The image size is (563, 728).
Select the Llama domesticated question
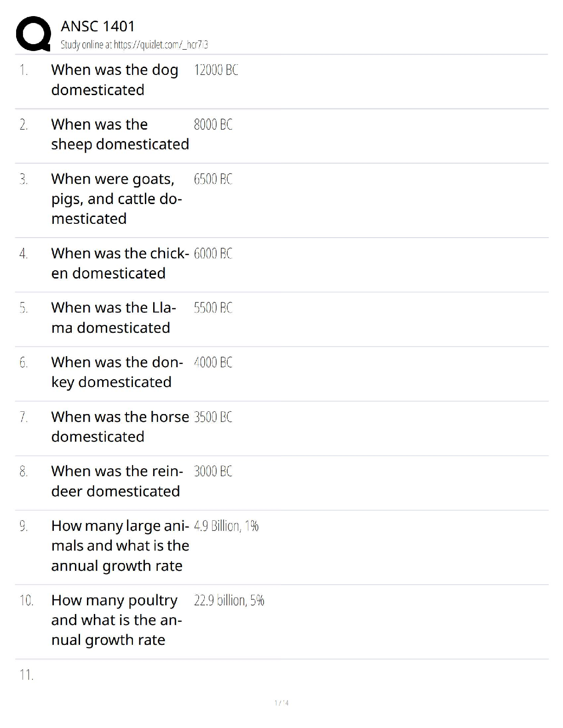[x=113, y=318]
